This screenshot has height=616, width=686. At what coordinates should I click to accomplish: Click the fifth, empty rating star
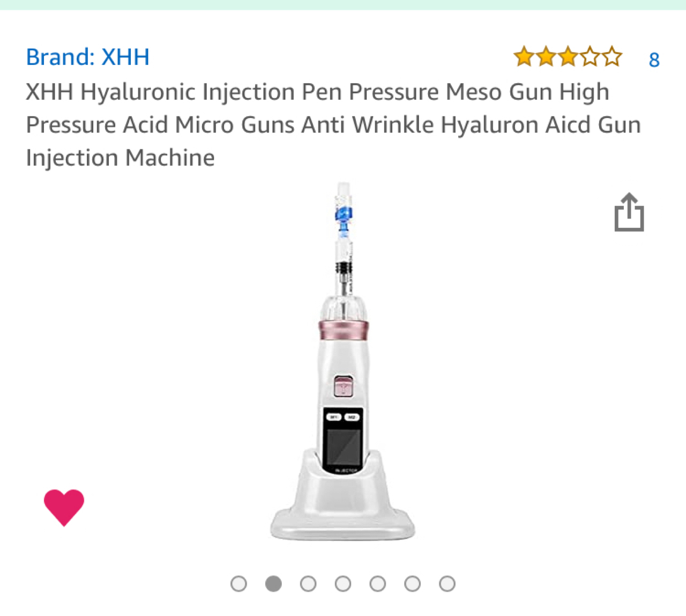[x=612, y=56]
